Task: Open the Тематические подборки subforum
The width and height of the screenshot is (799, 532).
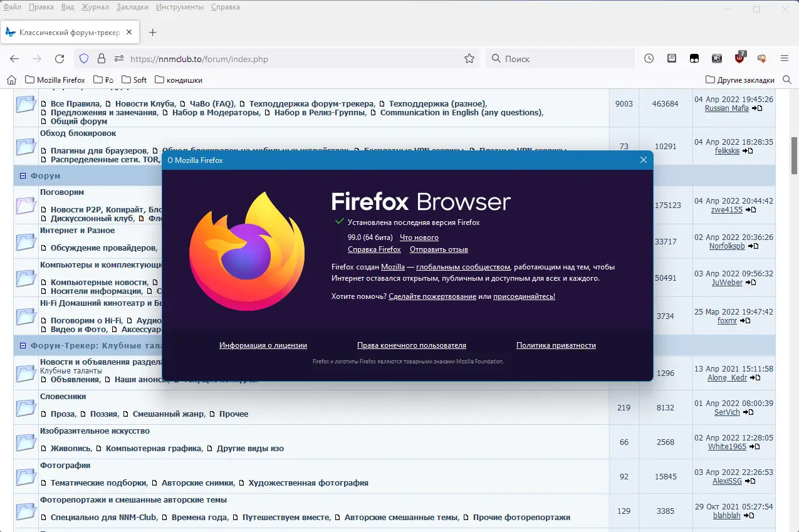Action: pyautogui.click(x=99, y=483)
